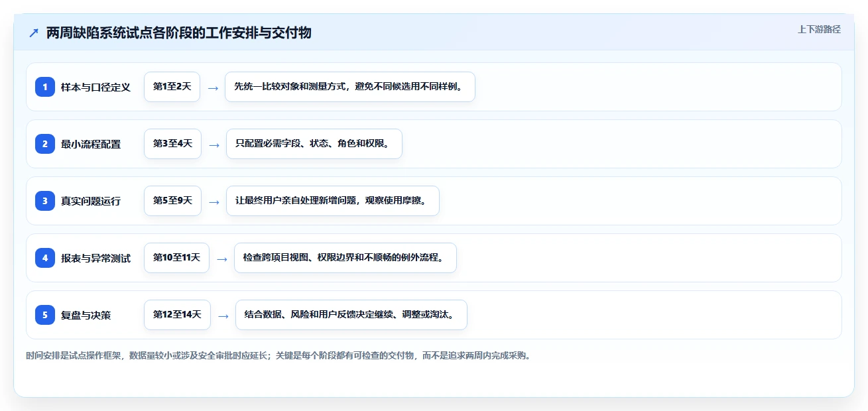Click the 第10至11天 time chip
The height and width of the screenshot is (411, 868).
coord(176,258)
